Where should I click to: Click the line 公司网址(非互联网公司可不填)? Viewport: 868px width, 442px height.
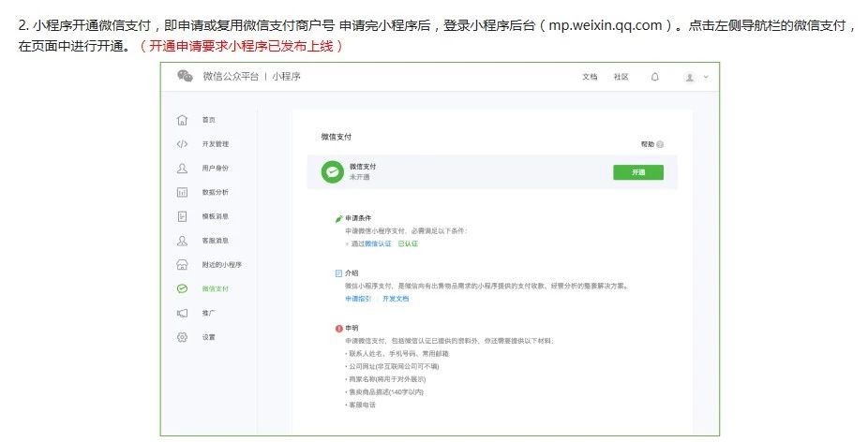(x=394, y=366)
